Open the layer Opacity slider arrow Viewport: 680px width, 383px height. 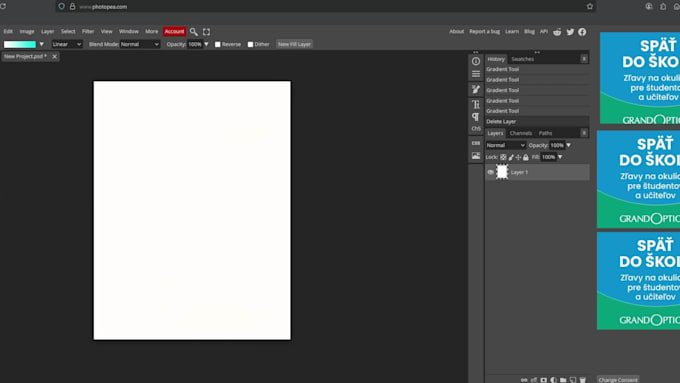(569, 145)
